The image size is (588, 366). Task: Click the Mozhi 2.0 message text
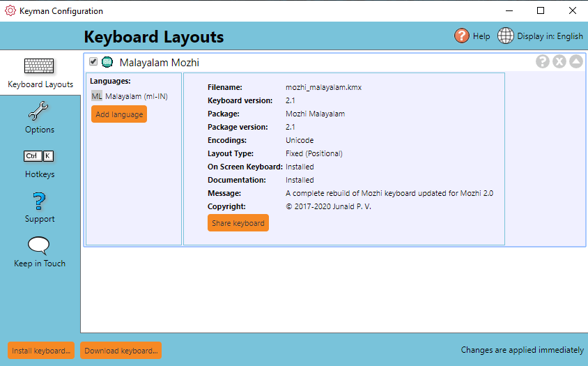[x=389, y=193]
